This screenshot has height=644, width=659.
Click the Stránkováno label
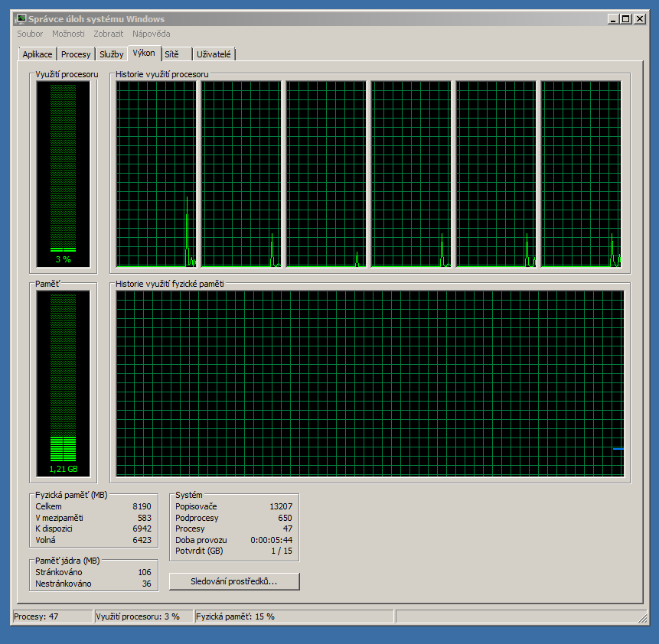pyautogui.click(x=58, y=572)
